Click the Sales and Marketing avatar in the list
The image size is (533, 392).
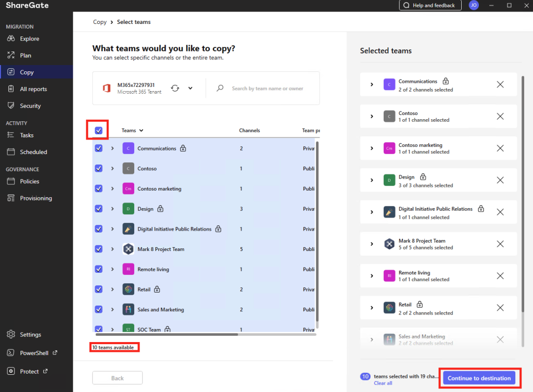click(128, 309)
